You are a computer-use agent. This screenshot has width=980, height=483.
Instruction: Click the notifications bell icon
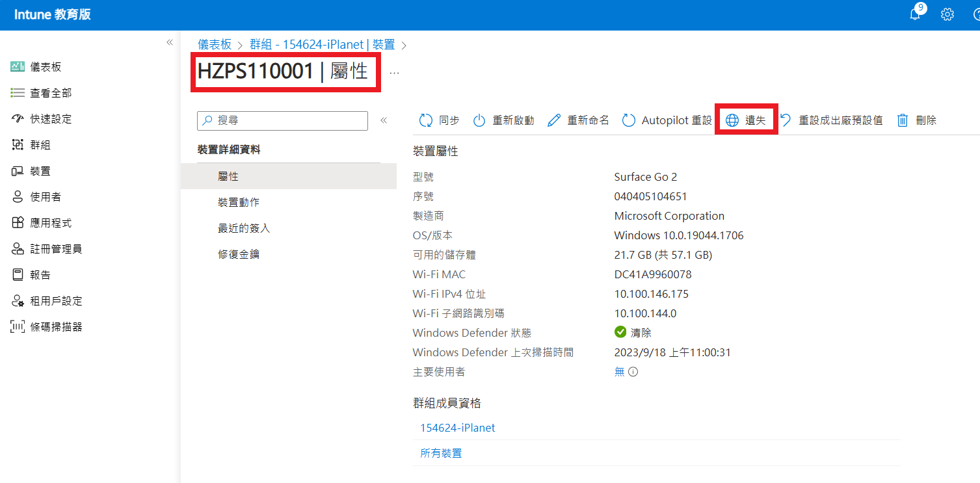(916, 15)
